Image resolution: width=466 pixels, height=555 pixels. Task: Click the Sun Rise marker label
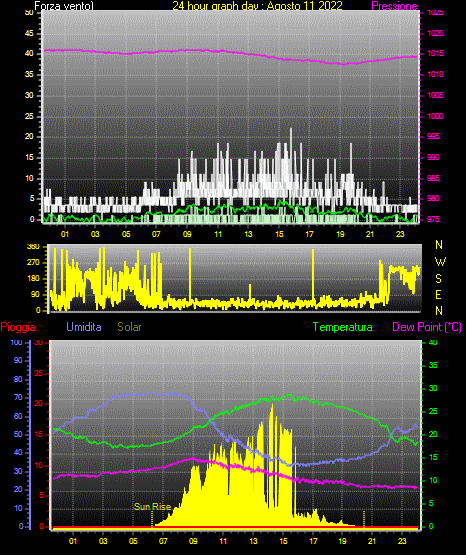[x=153, y=507]
